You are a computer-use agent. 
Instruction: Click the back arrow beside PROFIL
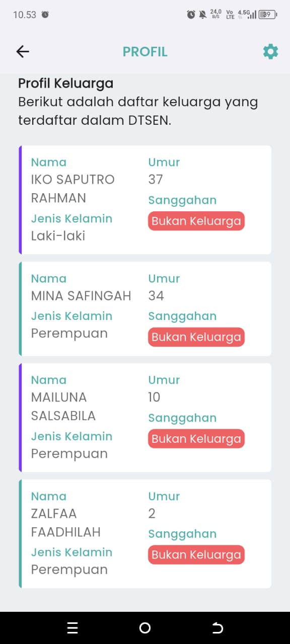coord(22,51)
